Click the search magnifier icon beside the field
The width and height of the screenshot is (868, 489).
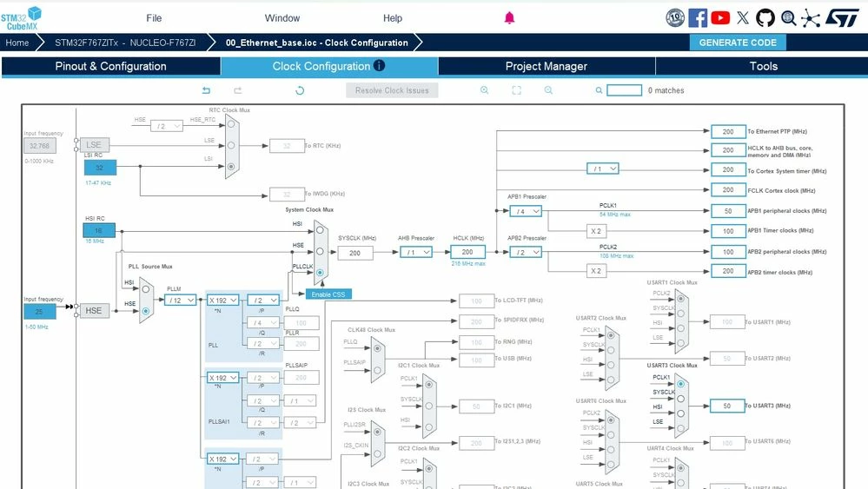599,90
